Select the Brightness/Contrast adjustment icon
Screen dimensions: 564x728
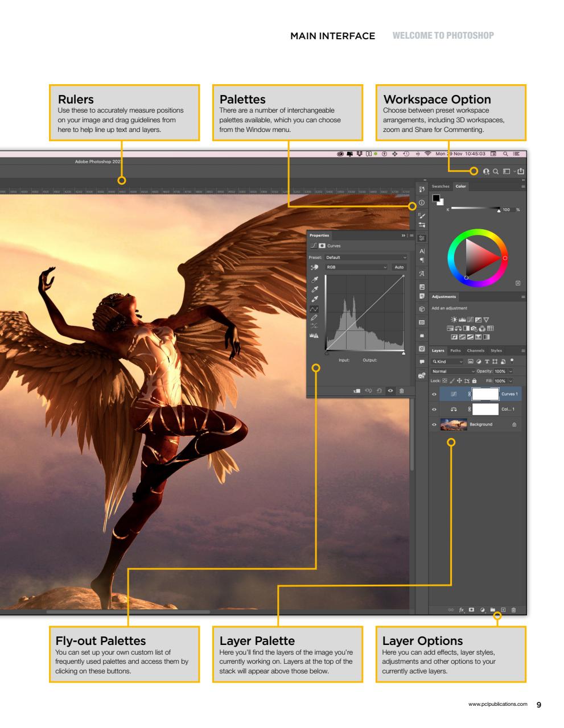(x=454, y=320)
